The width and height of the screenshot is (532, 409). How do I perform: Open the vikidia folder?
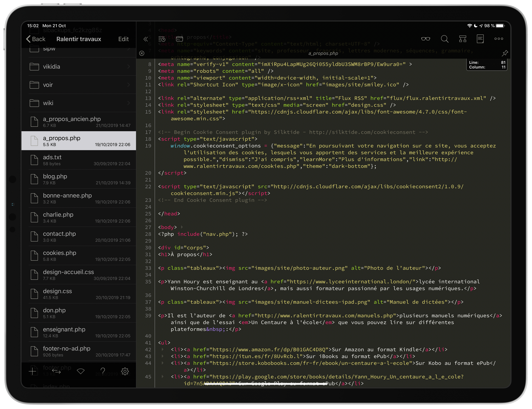point(79,67)
